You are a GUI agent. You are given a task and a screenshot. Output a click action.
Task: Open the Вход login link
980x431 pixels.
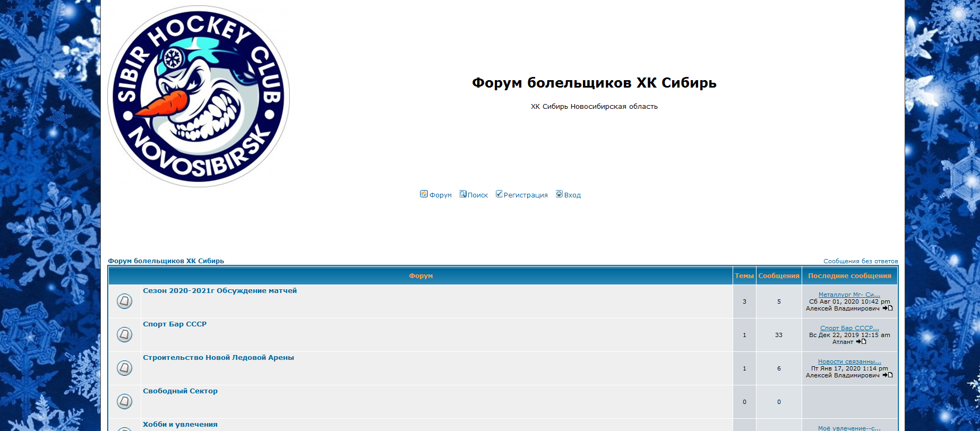[x=569, y=195]
